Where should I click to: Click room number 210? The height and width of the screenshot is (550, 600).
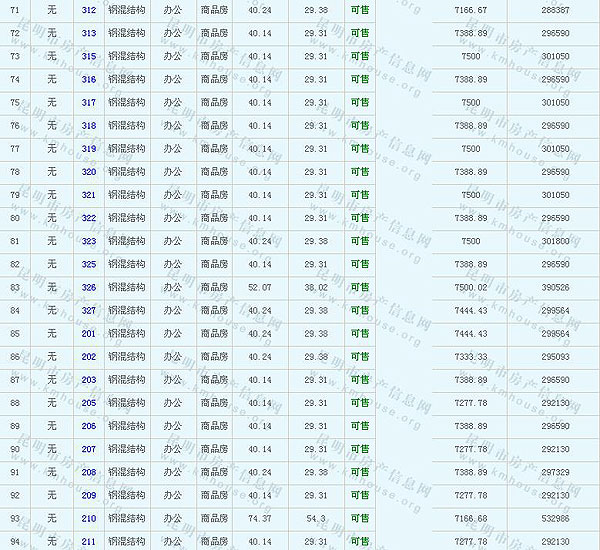[x=89, y=518]
